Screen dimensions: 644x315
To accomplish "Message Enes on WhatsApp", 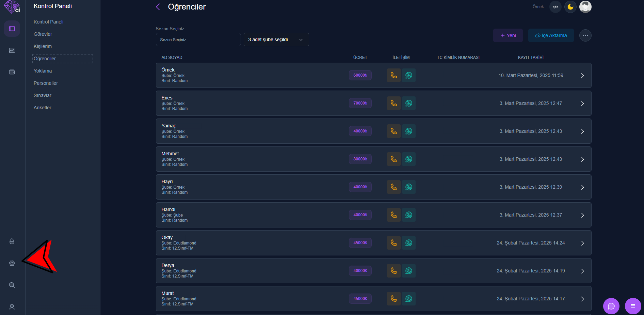I will pyautogui.click(x=409, y=103).
